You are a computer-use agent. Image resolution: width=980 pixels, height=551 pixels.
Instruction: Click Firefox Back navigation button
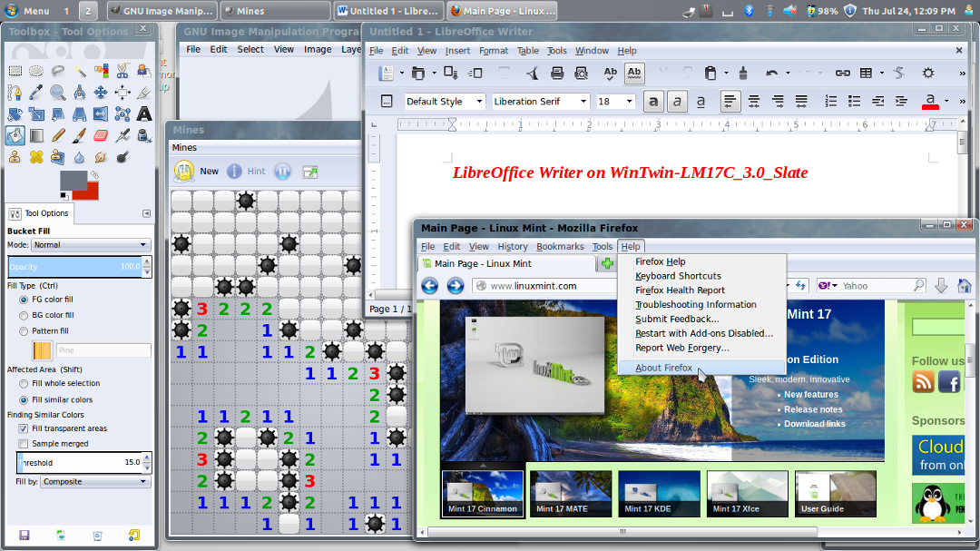pyautogui.click(x=430, y=286)
